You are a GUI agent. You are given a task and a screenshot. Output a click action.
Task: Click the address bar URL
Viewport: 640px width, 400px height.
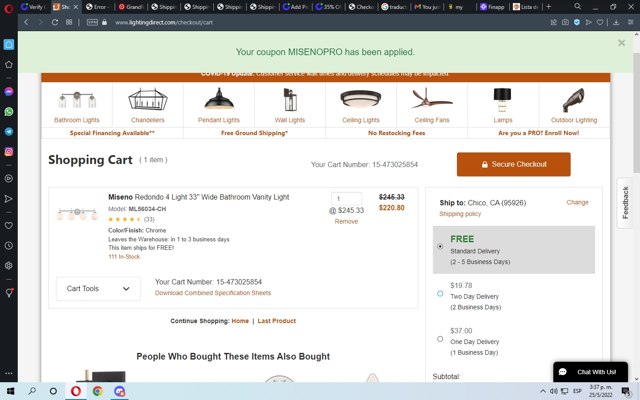click(x=164, y=22)
